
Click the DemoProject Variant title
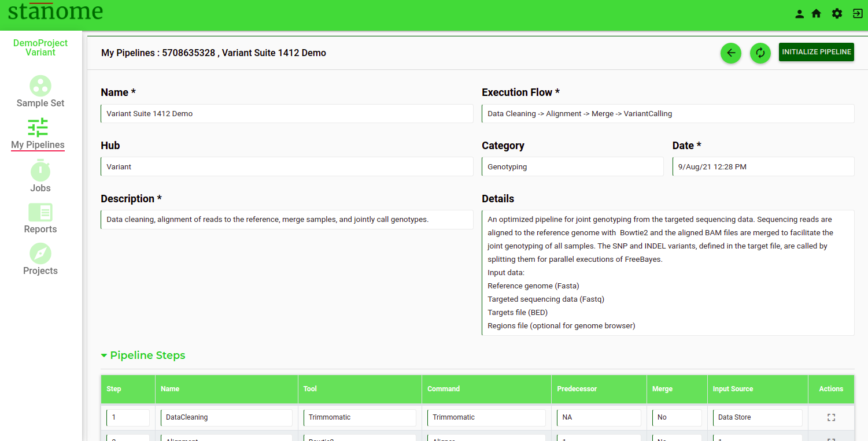(x=40, y=47)
